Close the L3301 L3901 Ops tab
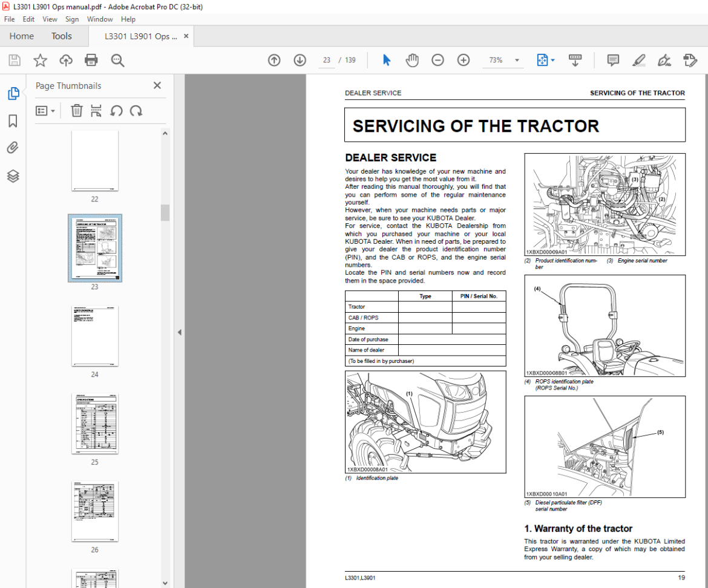 186,36
